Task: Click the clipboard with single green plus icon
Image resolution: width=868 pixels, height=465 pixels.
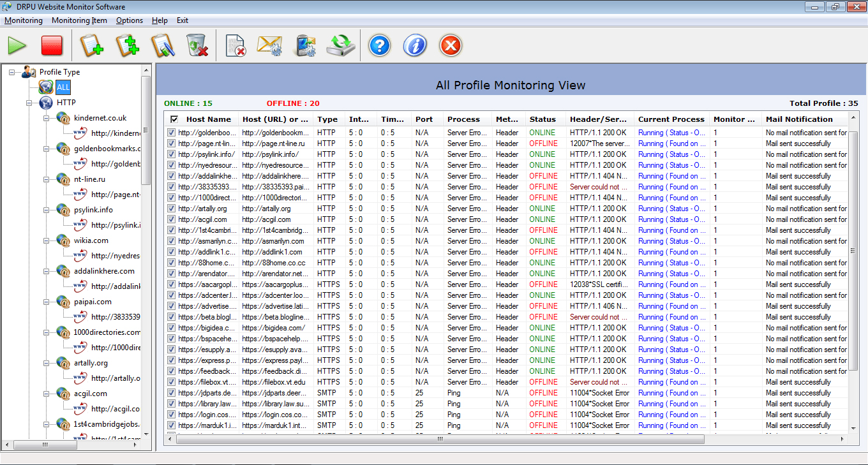Action: pos(91,46)
